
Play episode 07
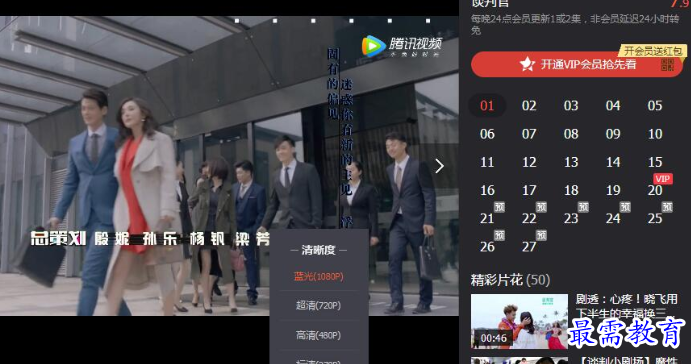point(529,134)
